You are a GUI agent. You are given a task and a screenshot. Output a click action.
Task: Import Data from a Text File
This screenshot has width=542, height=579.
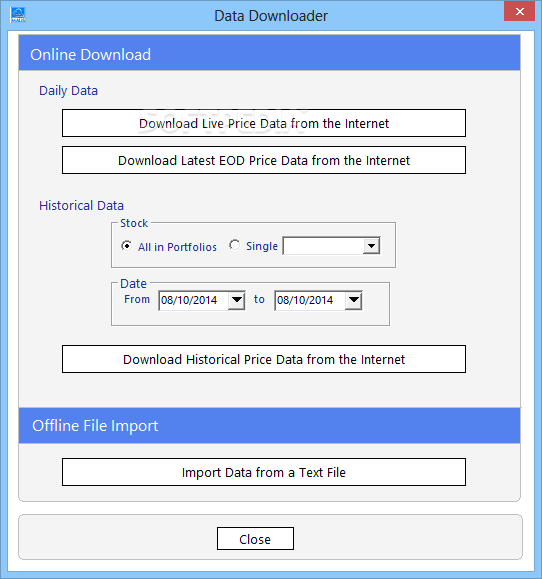[x=264, y=472]
